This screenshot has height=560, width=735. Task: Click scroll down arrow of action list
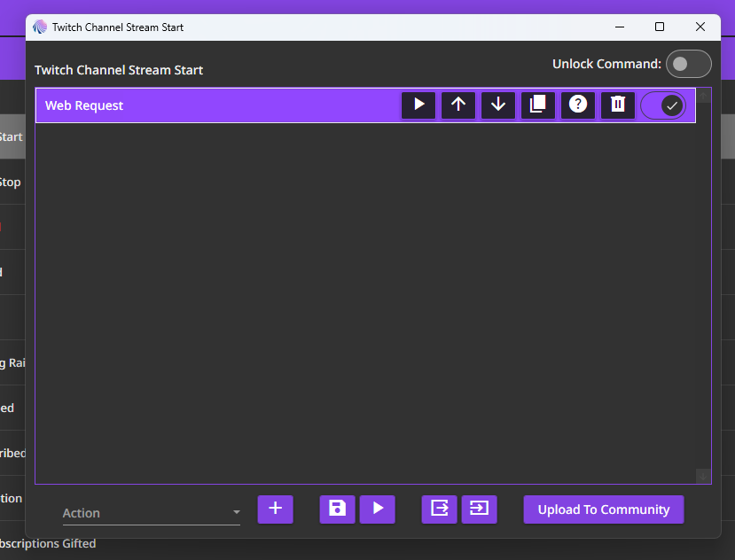point(703,476)
